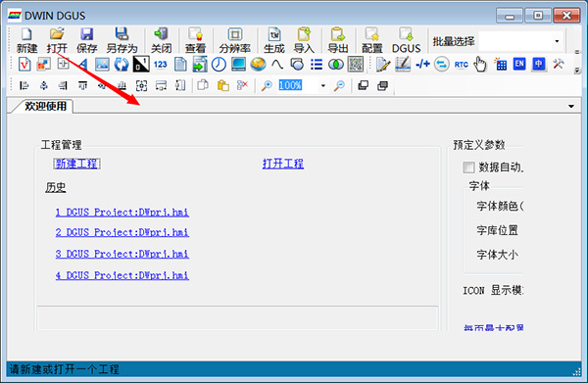The height and width of the screenshot is (383, 588).
Task: Select the hand touch tool
Action: [x=480, y=64]
